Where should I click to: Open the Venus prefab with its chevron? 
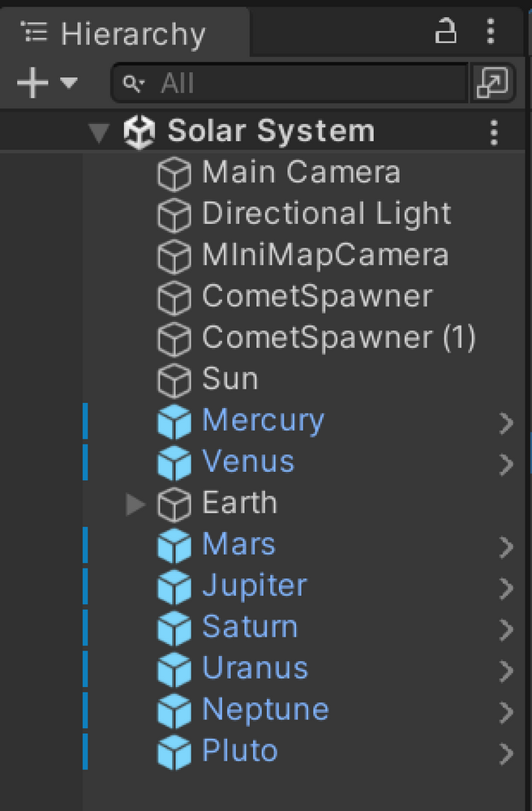[507, 463]
